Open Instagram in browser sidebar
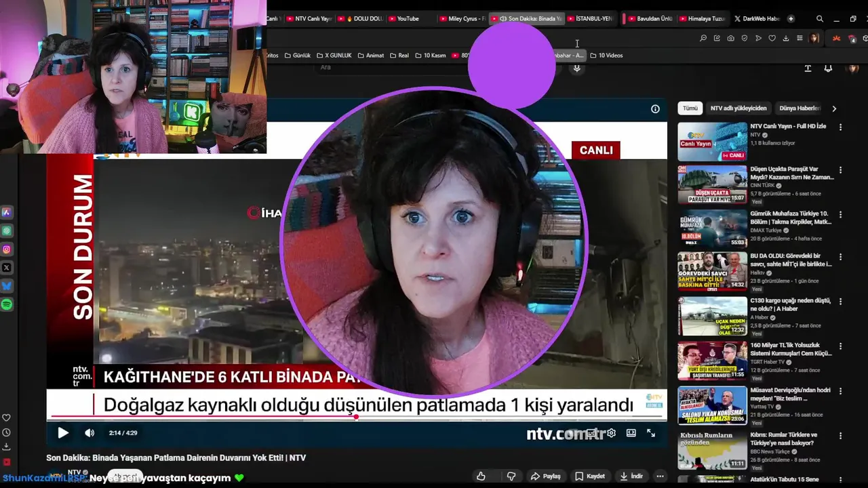 [x=7, y=249]
